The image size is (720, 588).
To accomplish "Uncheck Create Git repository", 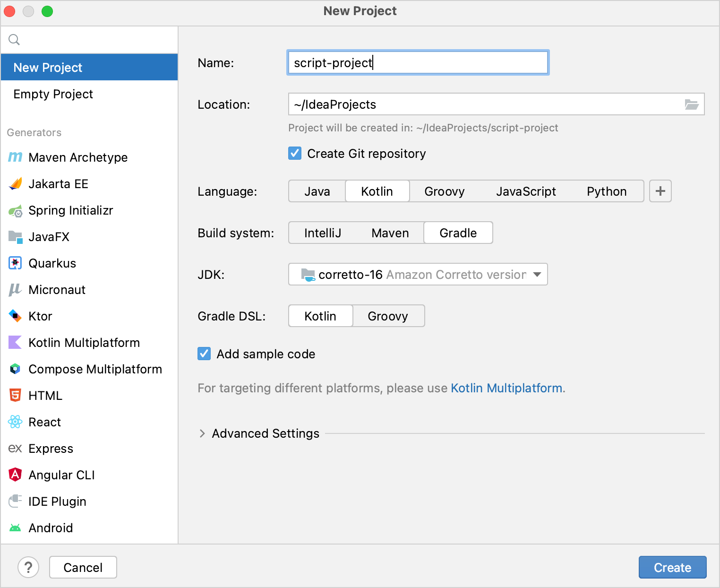I will coord(295,154).
